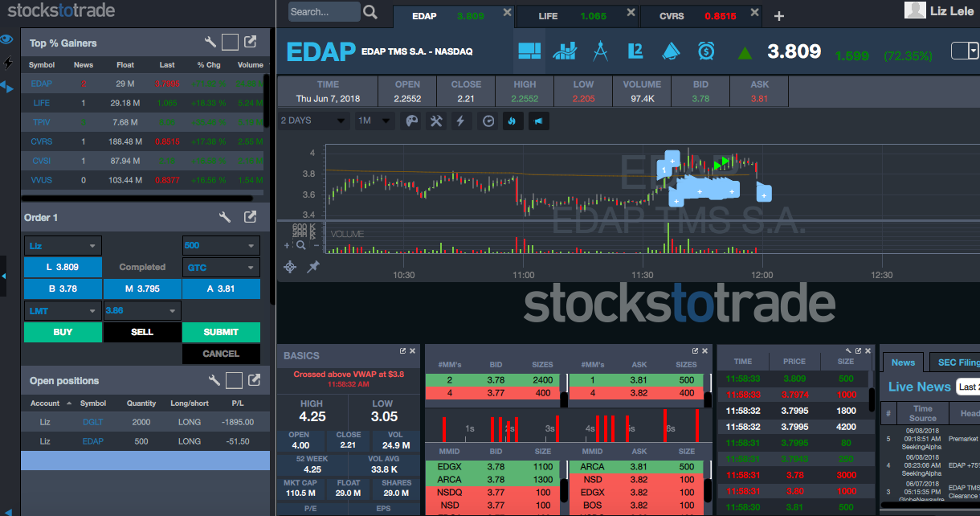The width and height of the screenshot is (980, 516).
Task: Open the LMT order type dropdown
Action: [x=63, y=310]
